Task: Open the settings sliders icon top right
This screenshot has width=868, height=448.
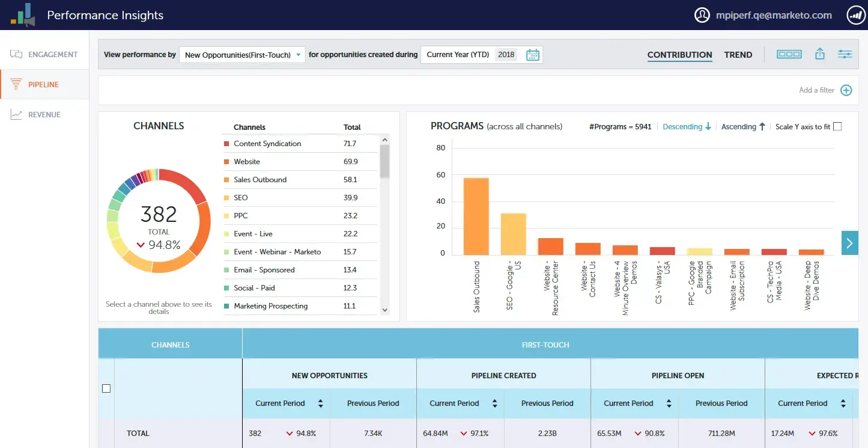Action: 845,54
